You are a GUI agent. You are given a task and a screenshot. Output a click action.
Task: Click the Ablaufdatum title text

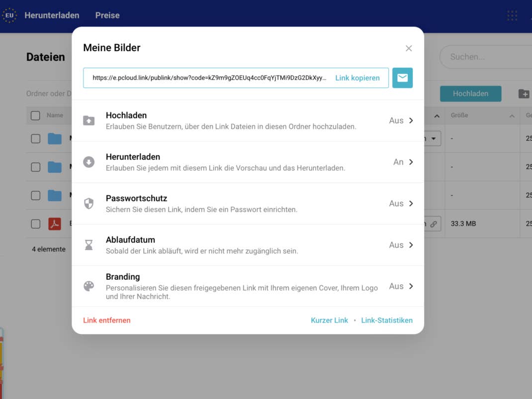(130, 239)
